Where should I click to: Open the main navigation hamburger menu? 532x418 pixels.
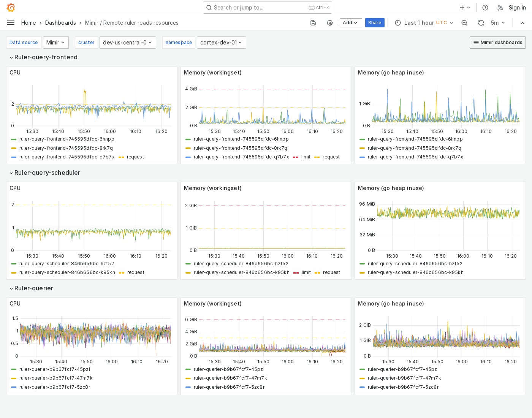[x=11, y=23]
